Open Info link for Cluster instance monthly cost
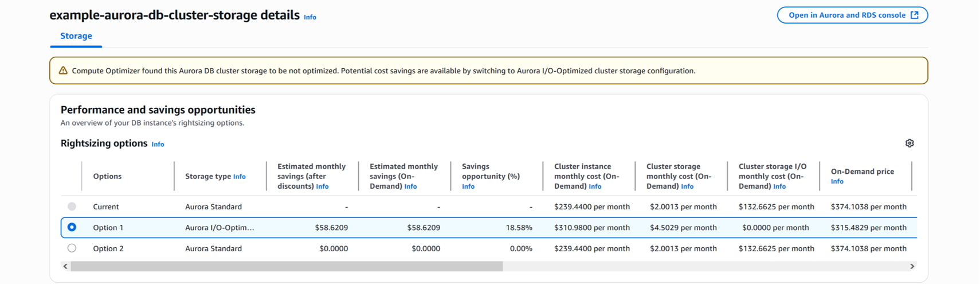The width and height of the screenshot is (980, 284). pyautogui.click(x=595, y=186)
